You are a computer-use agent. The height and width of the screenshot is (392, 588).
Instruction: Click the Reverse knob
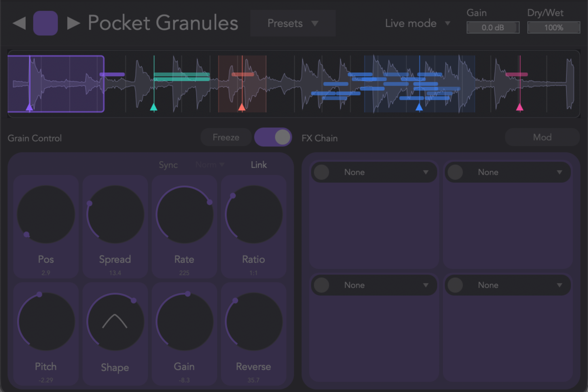click(x=253, y=322)
